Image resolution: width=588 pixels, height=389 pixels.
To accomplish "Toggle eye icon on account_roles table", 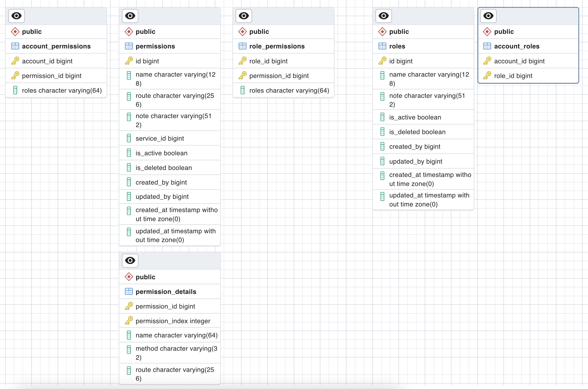I will [488, 16].
